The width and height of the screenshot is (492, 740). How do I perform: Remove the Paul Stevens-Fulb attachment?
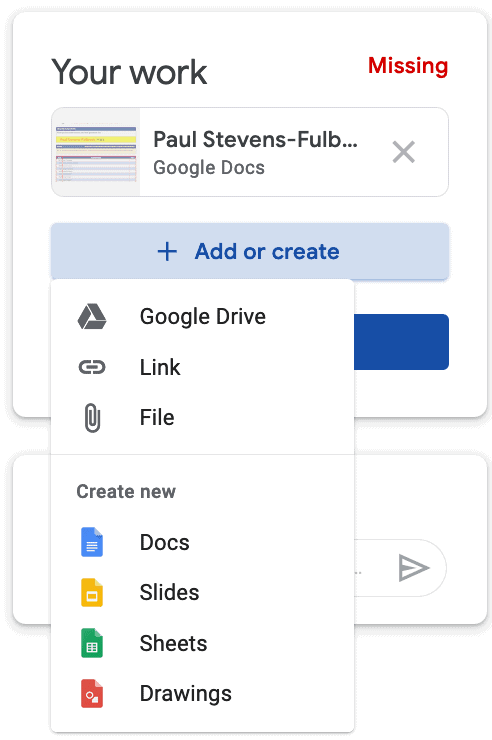click(x=404, y=152)
